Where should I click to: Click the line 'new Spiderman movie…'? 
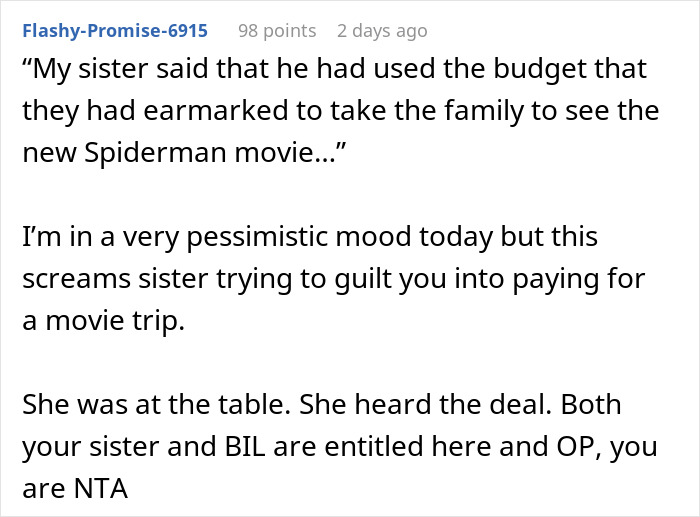click(184, 153)
